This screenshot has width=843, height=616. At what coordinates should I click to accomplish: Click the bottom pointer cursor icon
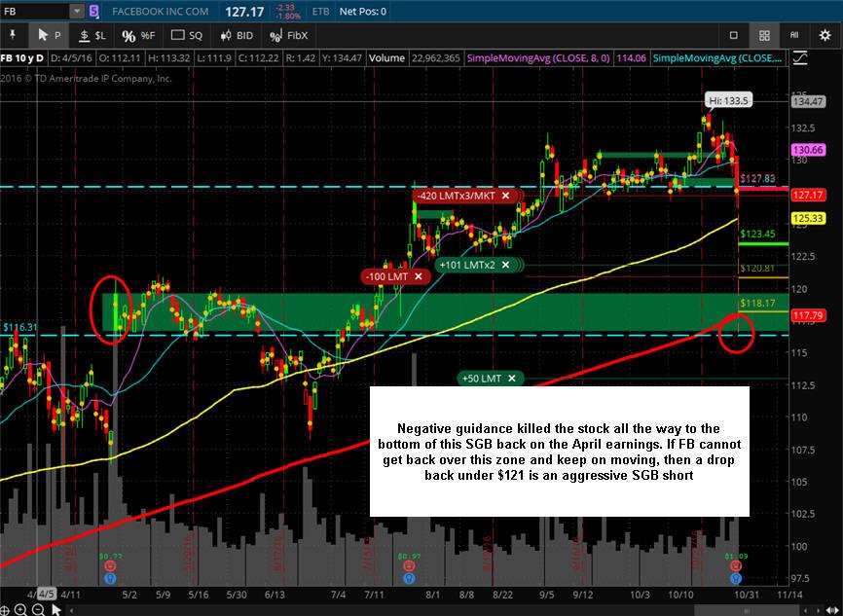pyautogui.click(x=55, y=609)
